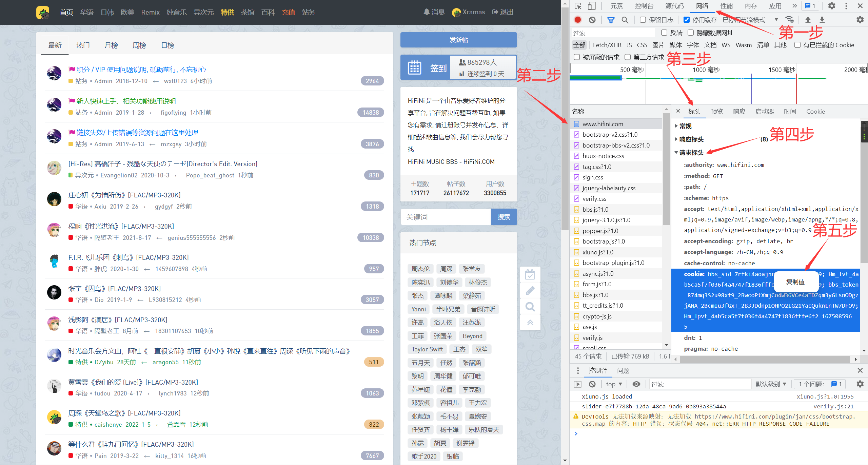Open thread 庄心妍《为情所伤》
The height and width of the screenshot is (465, 868).
(124, 195)
